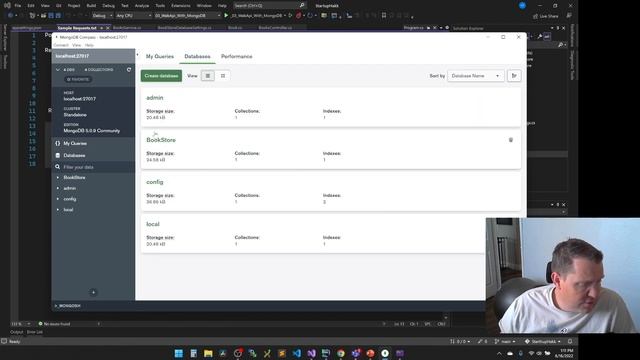This screenshot has width=640, height=360.
Task: Click My Queries in the sidebar
Action: click(75, 144)
